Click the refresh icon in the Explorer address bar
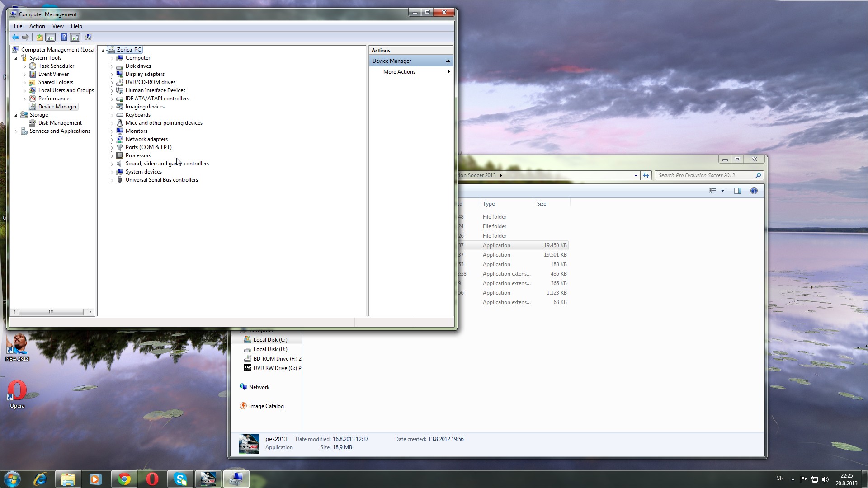Screen dimensions: 868x488 pos(646,175)
